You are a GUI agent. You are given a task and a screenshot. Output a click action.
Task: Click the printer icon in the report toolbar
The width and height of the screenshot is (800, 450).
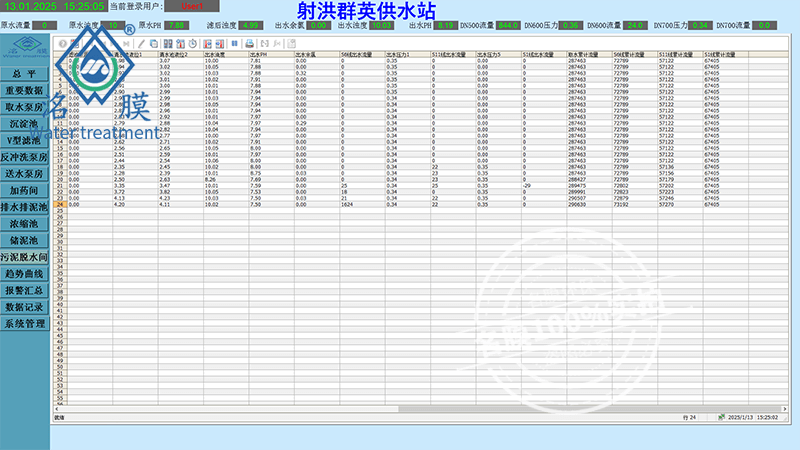[x=250, y=44]
